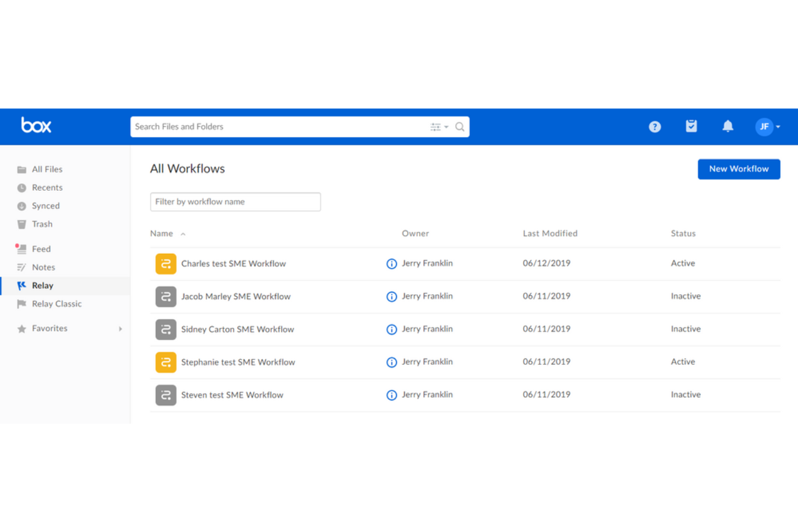Click the Last Modified column header

[x=550, y=233]
